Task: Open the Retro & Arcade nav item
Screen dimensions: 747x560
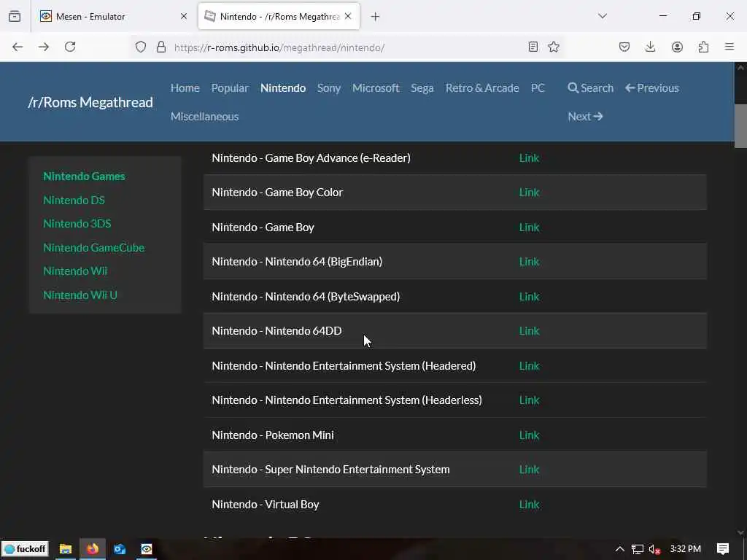Action: [482, 88]
